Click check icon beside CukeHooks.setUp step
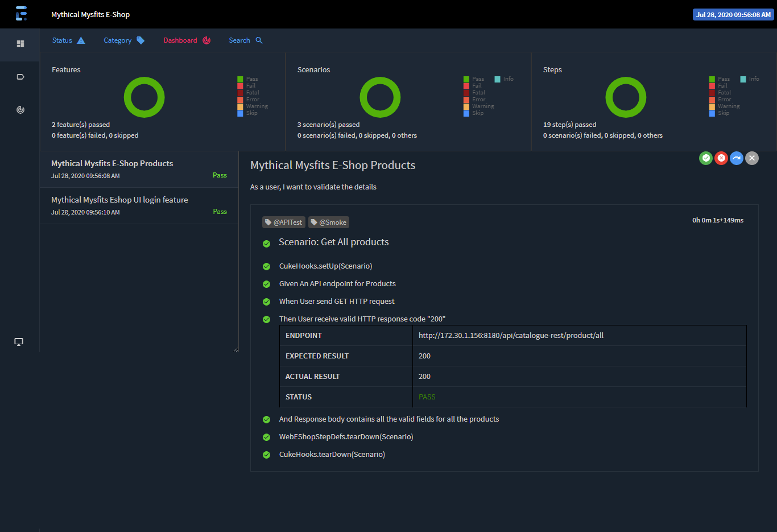The width and height of the screenshot is (777, 532). 266,266
